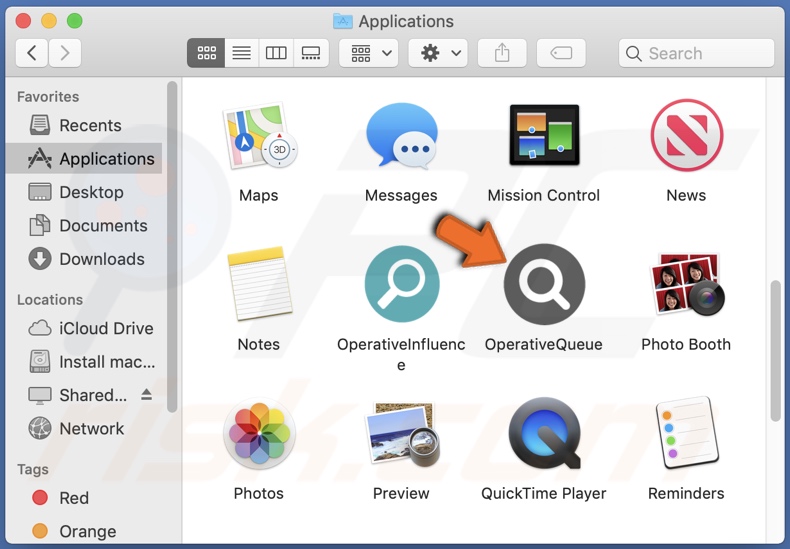Switch to icon view
Screen dimensions: 790x549
click(206, 53)
